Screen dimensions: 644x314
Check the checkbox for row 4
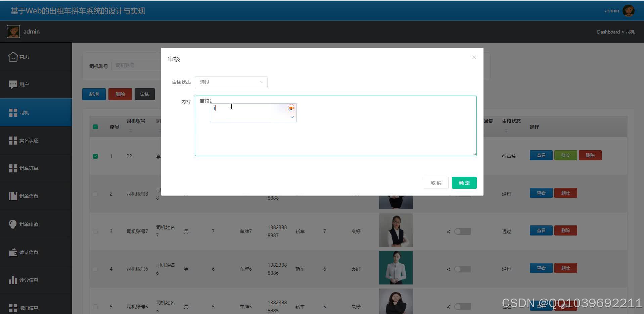click(95, 269)
